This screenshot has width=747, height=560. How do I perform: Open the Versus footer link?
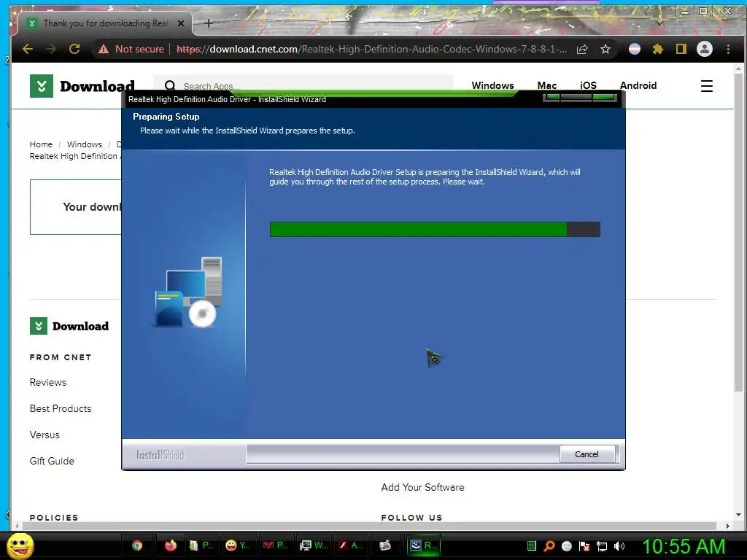pos(44,435)
